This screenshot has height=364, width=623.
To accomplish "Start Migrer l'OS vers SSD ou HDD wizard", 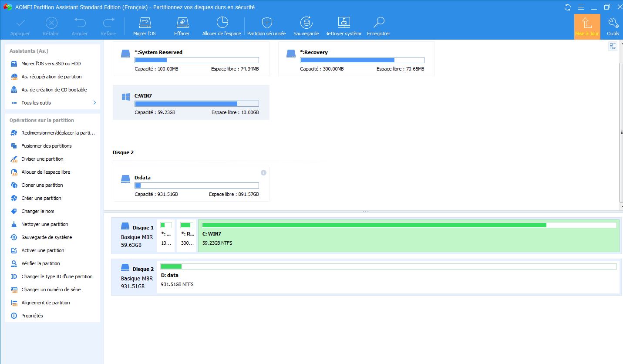I will click(51, 64).
